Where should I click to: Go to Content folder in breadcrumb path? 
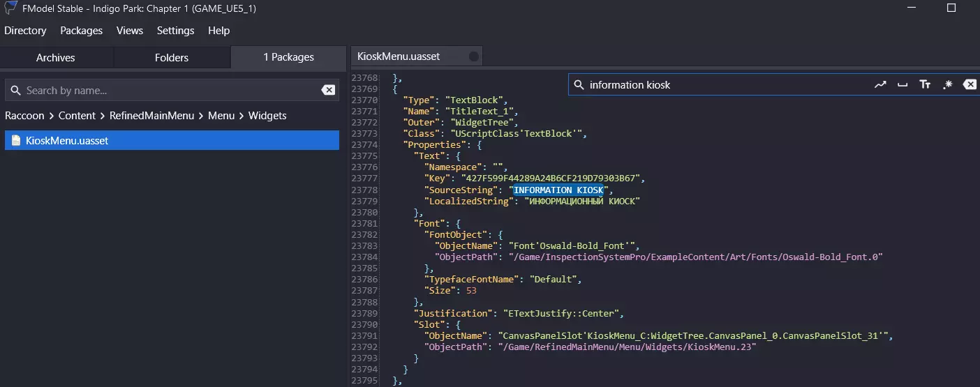(77, 116)
